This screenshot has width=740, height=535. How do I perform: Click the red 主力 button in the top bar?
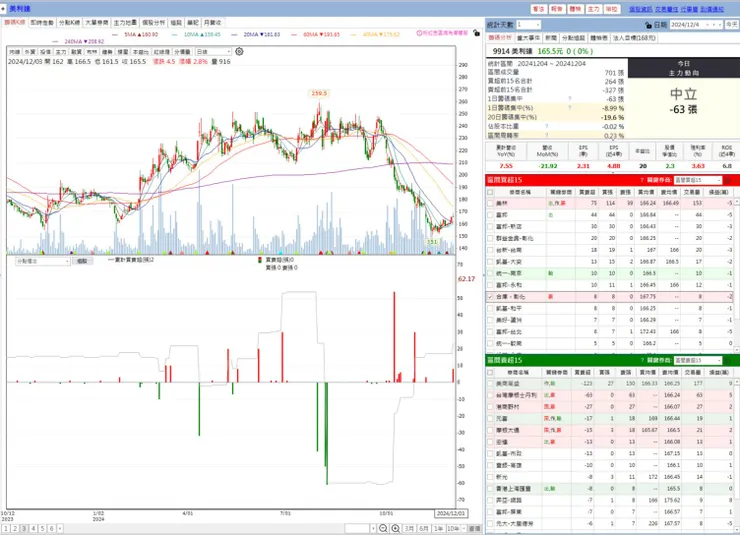[x=593, y=9]
